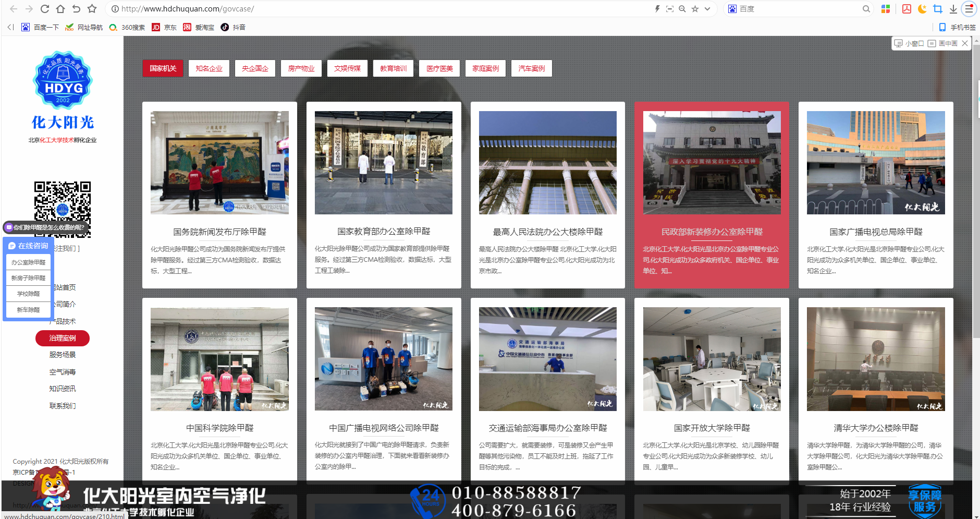The image size is (980, 519).
Task: Toggle night mode moon icon
Action: (x=922, y=9)
